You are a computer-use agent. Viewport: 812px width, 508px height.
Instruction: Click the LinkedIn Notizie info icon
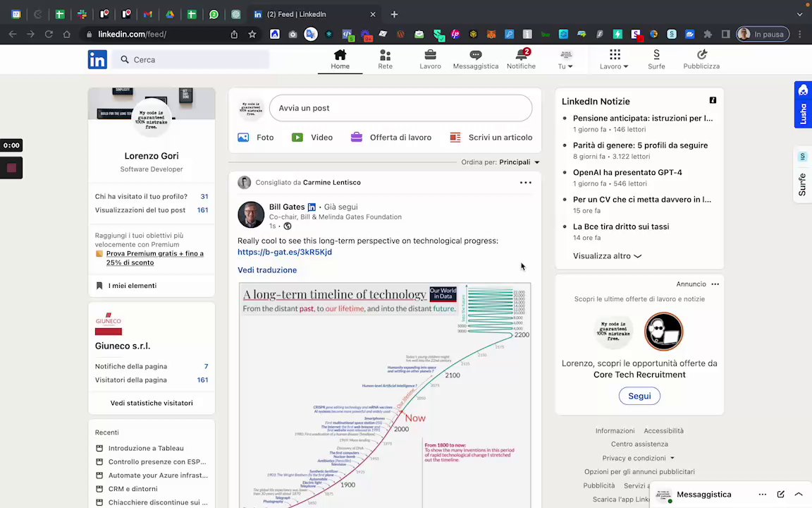pos(713,100)
